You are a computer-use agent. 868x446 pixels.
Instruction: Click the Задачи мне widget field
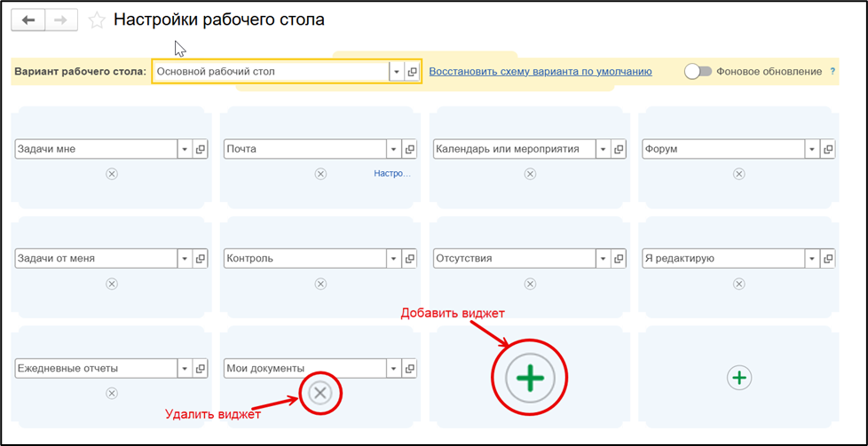(96, 149)
